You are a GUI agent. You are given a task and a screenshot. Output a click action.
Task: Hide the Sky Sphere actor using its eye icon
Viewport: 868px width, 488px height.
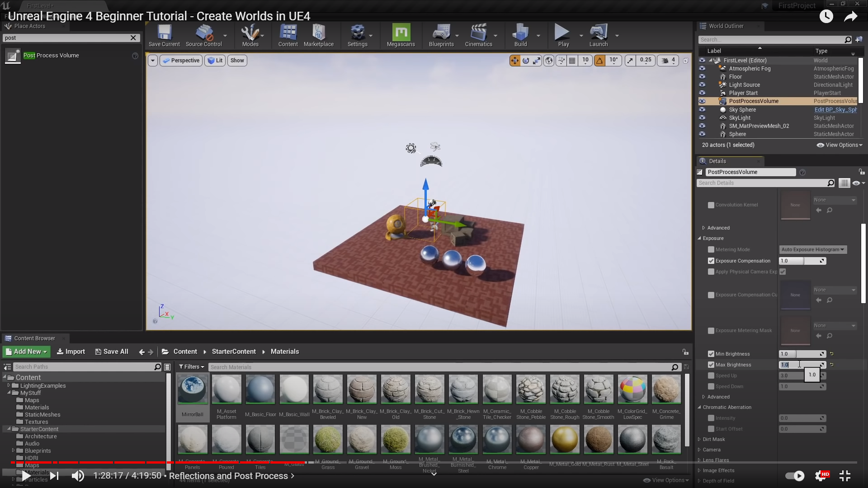click(702, 110)
